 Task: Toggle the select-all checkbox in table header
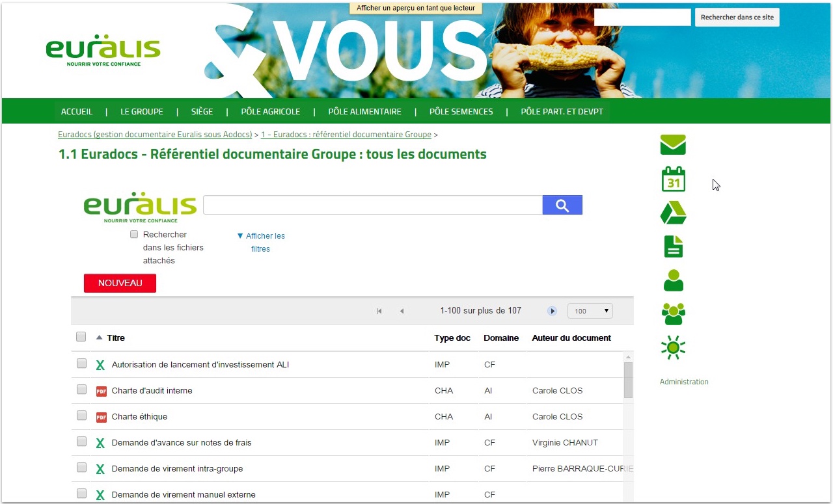[81, 337]
